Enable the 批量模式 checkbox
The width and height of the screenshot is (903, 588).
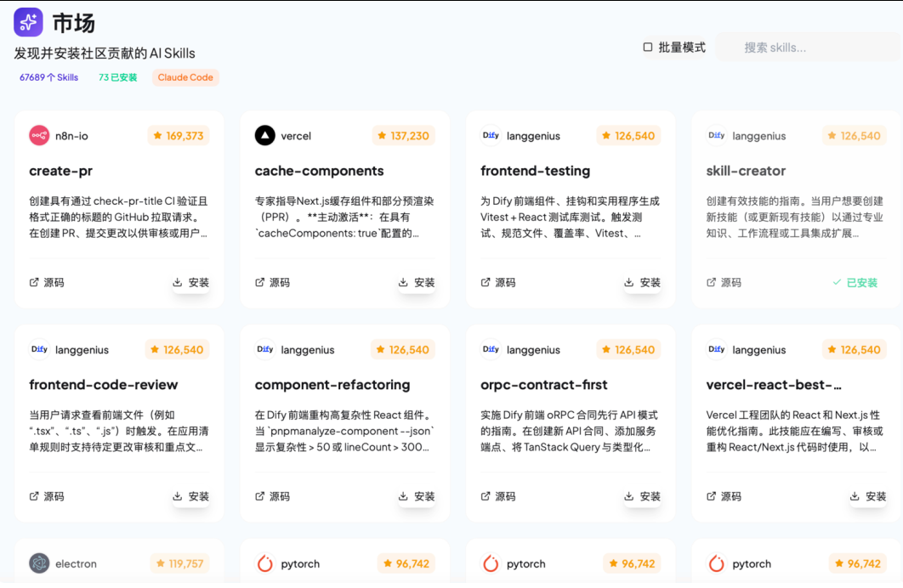pyautogui.click(x=648, y=48)
